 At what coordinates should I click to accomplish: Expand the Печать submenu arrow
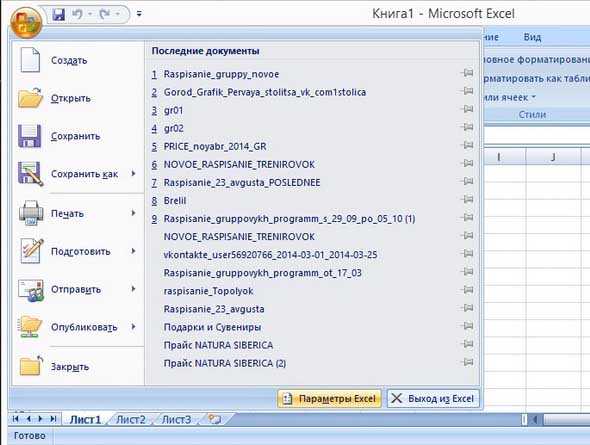(x=134, y=213)
